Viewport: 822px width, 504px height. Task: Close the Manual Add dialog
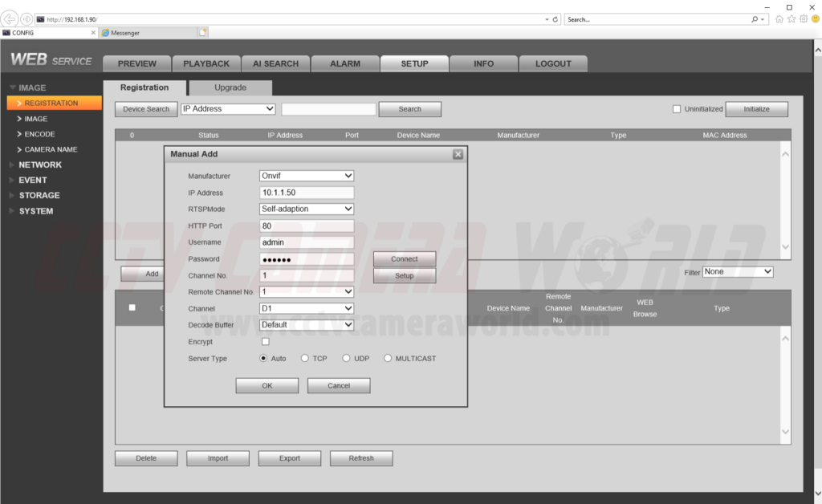(458, 154)
